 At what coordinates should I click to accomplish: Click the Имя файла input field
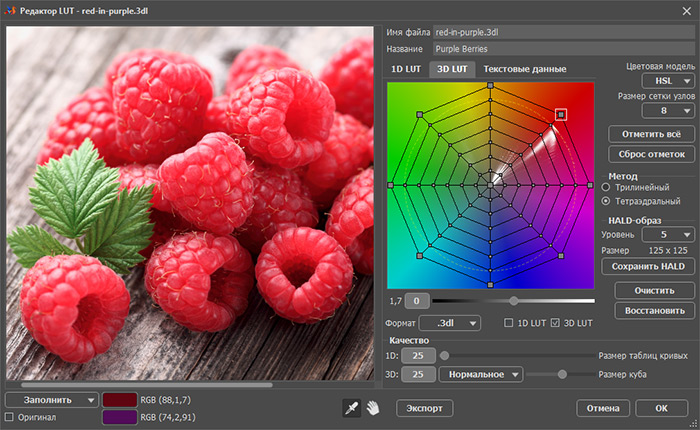564,32
